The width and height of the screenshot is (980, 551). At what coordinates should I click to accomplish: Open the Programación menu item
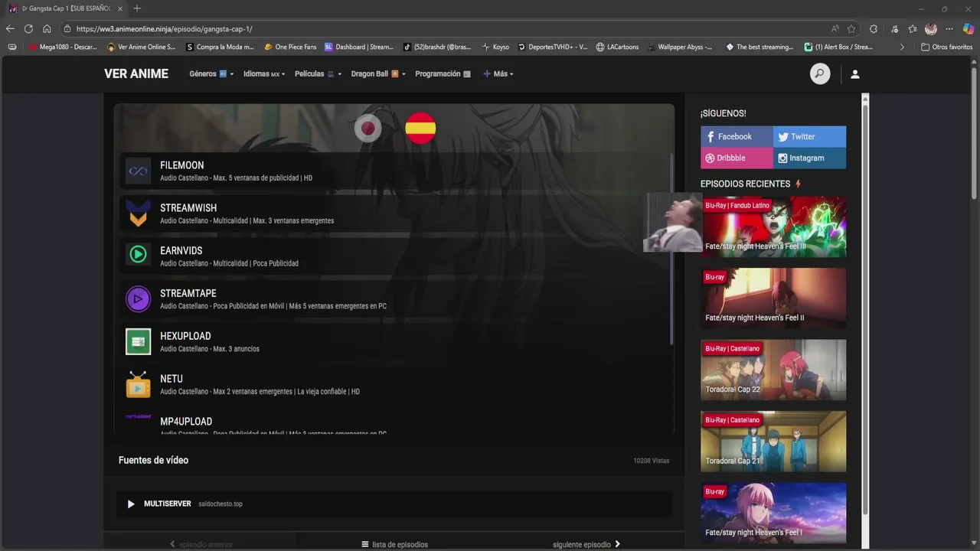coord(443,74)
